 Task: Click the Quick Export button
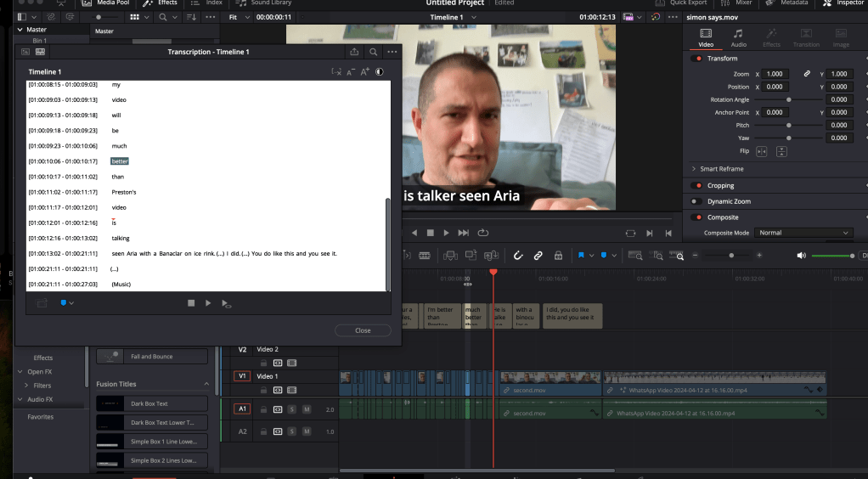click(681, 3)
